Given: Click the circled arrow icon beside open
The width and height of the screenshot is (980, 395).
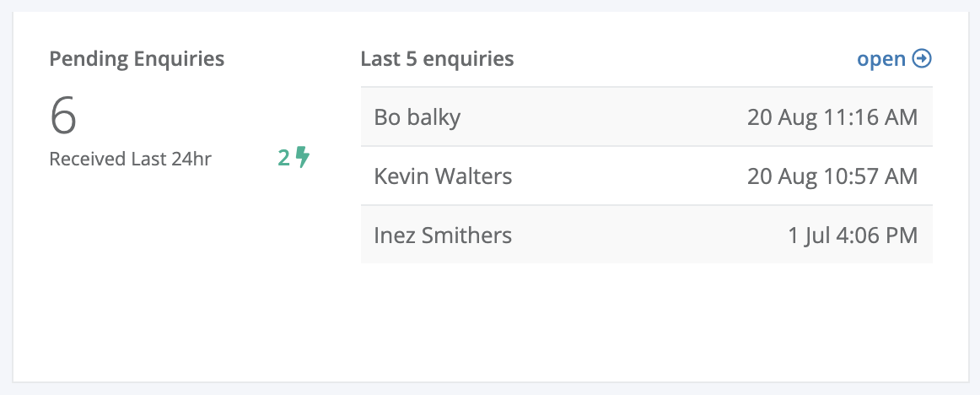Looking at the screenshot, I should [x=922, y=59].
